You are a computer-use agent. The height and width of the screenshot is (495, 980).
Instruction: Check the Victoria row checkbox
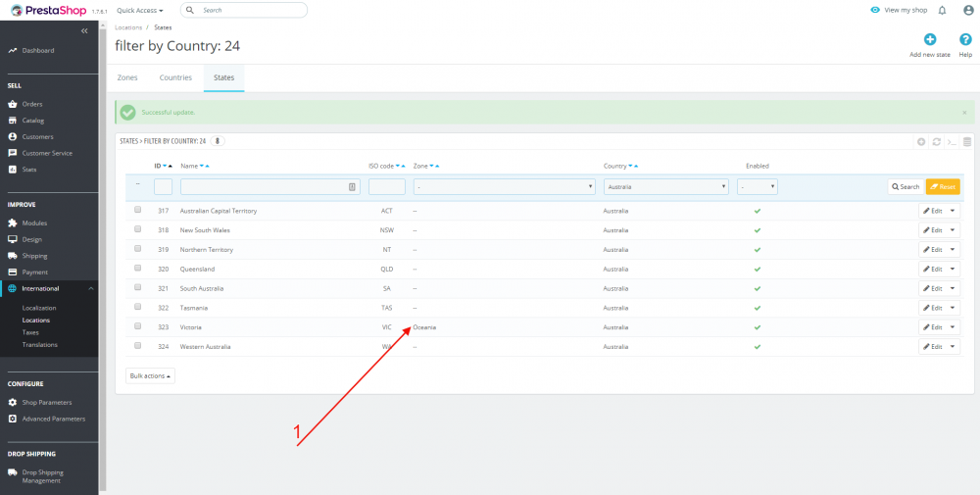[x=137, y=326]
